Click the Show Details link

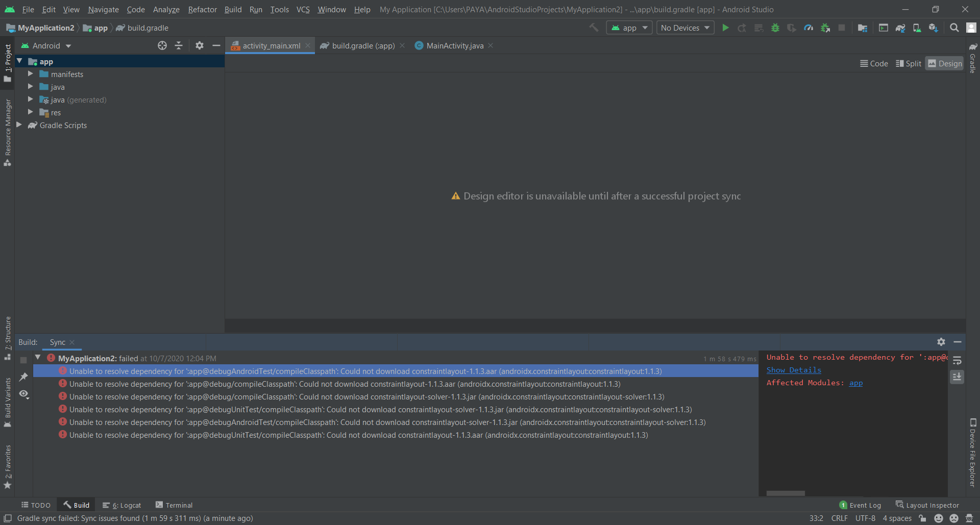click(794, 370)
